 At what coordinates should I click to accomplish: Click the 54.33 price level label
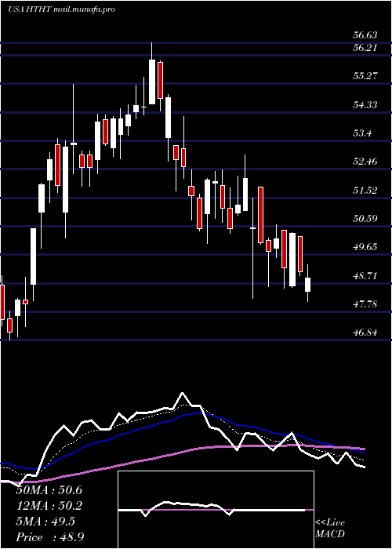(x=365, y=104)
